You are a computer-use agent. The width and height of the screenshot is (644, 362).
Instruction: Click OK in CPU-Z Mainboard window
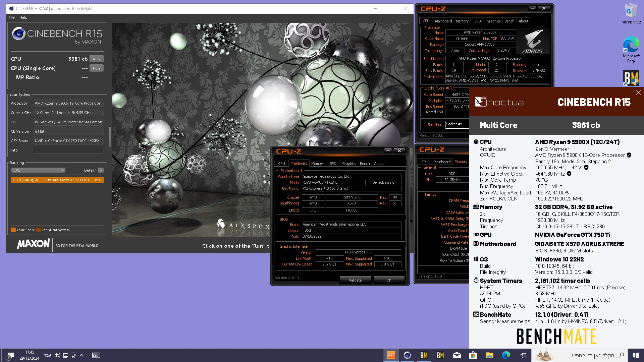(389, 280)
